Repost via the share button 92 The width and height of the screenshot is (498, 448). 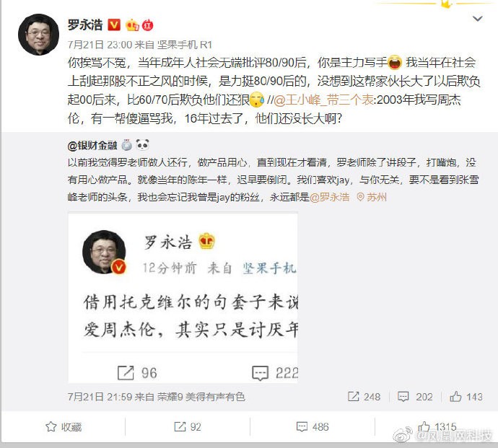188,427
